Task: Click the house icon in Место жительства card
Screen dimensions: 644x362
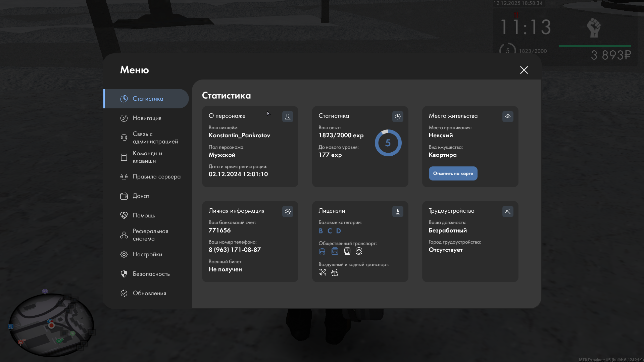Action: 508,116
